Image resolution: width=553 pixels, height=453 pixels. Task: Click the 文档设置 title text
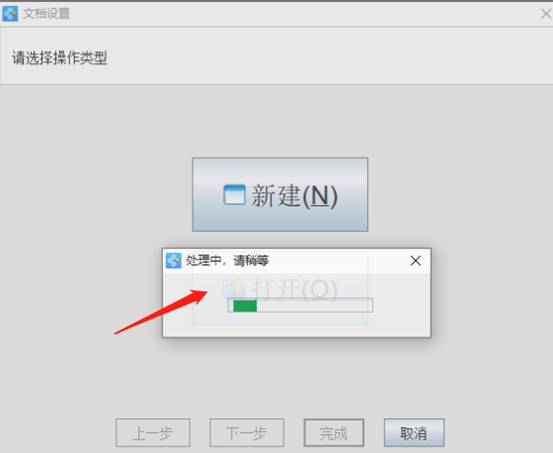(x=46, y=14)
